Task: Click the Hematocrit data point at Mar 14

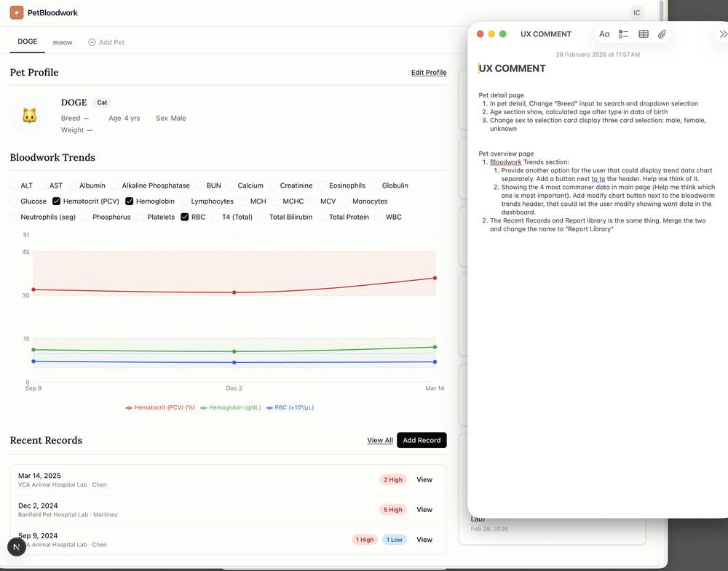Action: coord(435,279)
